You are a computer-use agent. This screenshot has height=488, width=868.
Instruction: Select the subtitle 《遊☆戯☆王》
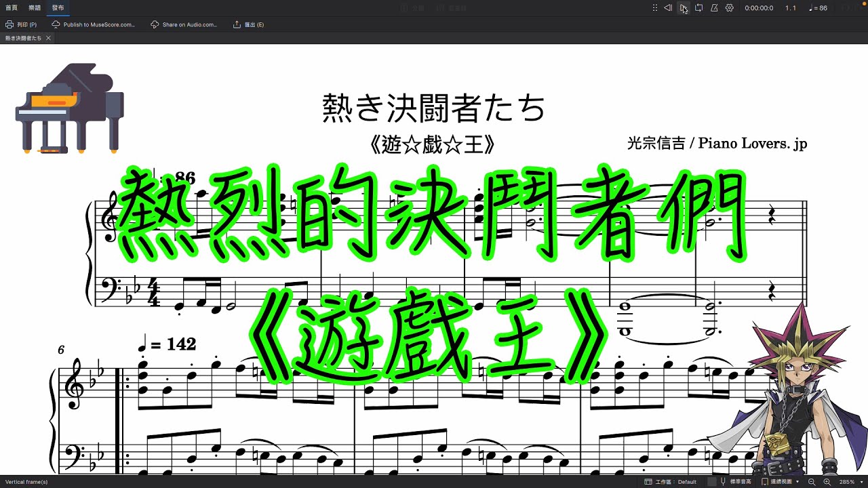(x=433, y=144)
